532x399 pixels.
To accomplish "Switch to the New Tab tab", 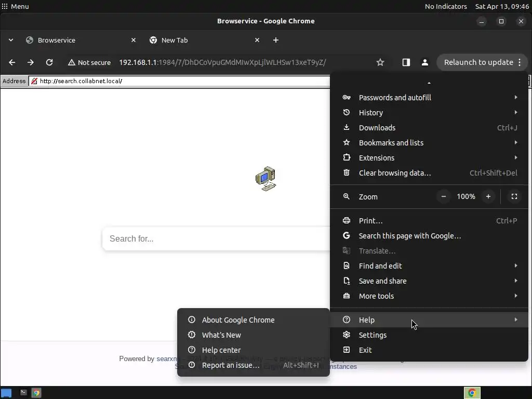I will click(205, 40).
